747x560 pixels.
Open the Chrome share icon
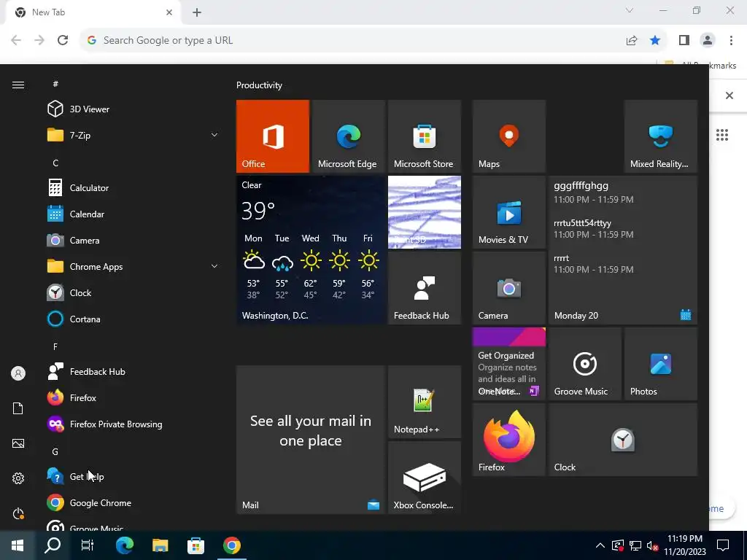point(632,41)
